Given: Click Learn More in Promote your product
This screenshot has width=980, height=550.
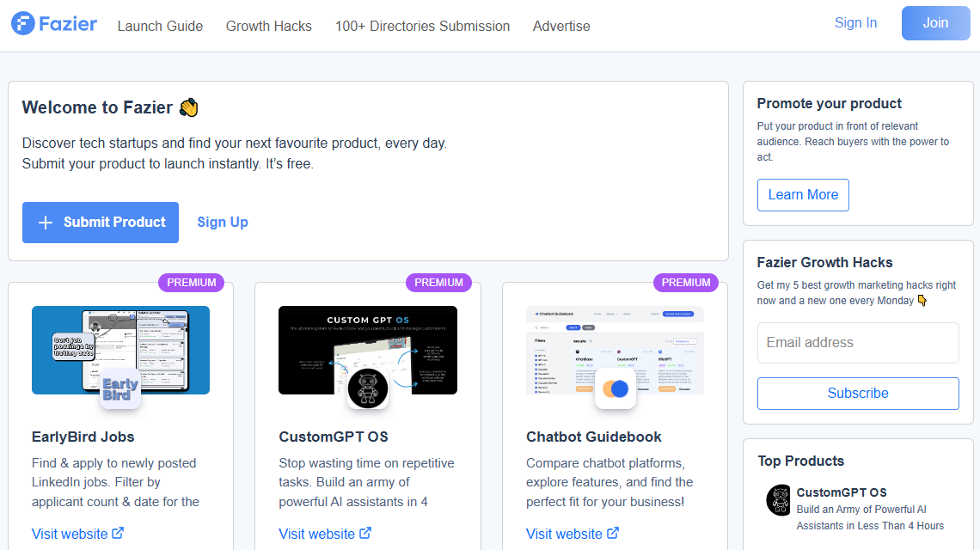Looking at the screenshot, I should pyautogui.click(x=803, y=195).
